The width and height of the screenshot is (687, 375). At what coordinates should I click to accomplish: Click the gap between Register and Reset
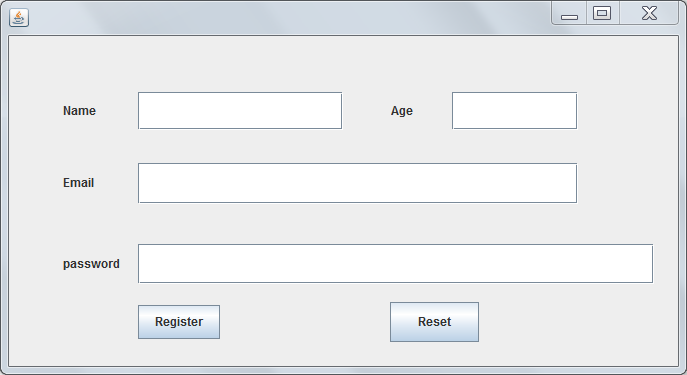[x=305, y=322]
